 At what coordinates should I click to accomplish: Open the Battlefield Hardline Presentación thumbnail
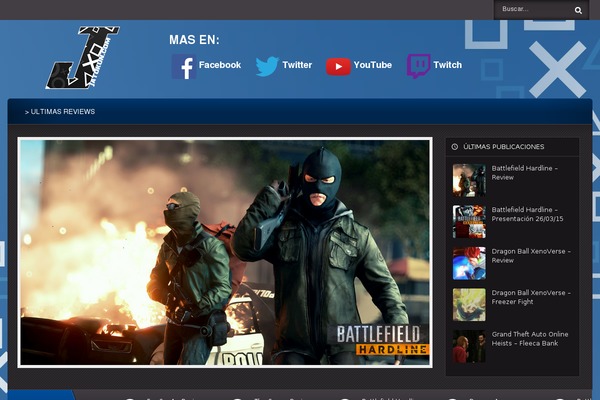[469, 222]
